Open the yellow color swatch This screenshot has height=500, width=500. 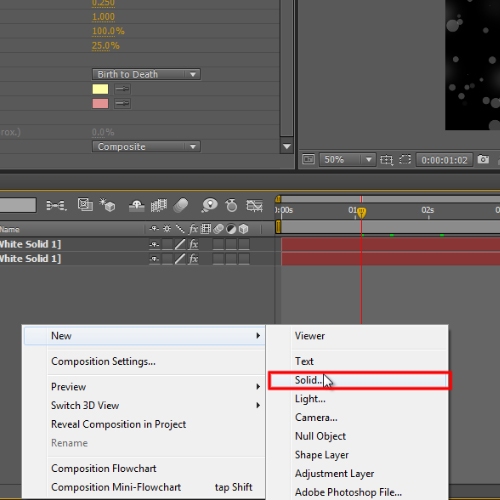click(100, 89)
